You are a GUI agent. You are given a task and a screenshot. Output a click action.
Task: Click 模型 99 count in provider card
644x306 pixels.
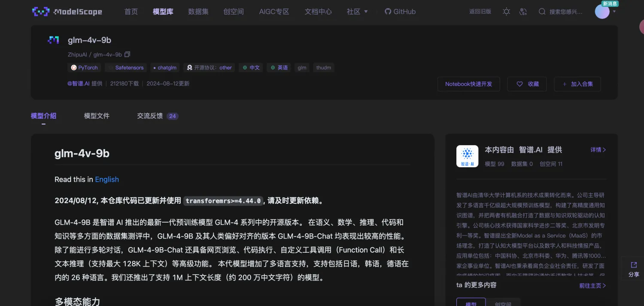[495, 164]
